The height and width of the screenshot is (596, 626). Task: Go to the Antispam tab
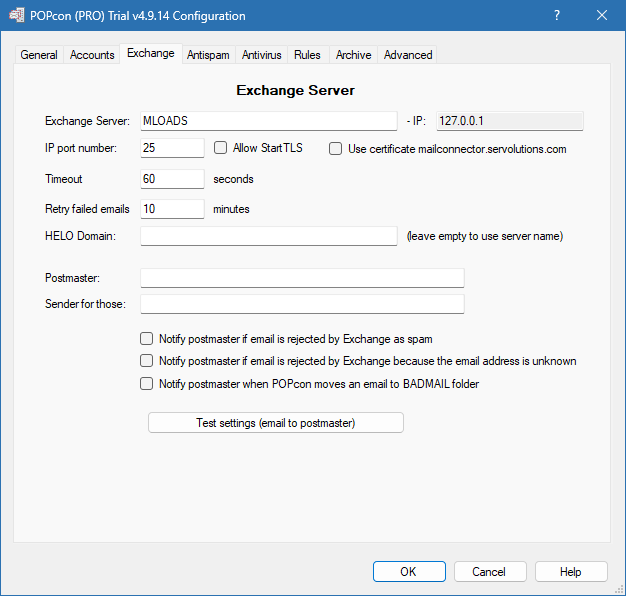[x=208, y=55]
